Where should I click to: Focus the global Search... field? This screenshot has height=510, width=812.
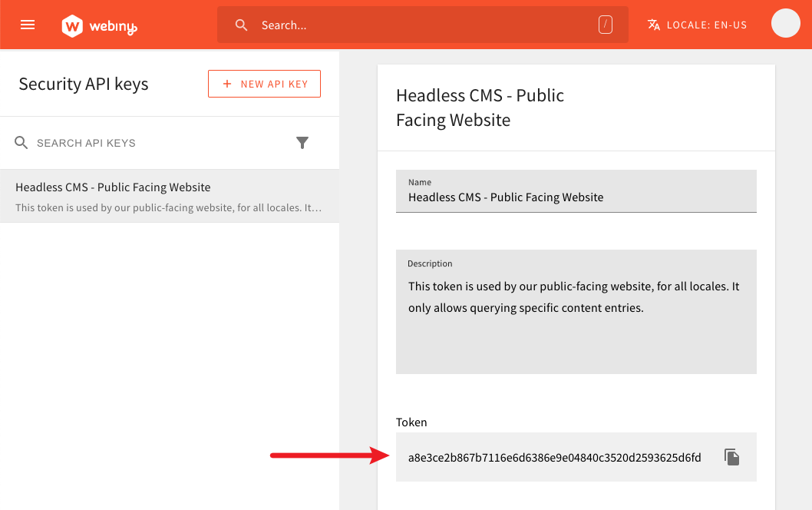click(422, 25)
